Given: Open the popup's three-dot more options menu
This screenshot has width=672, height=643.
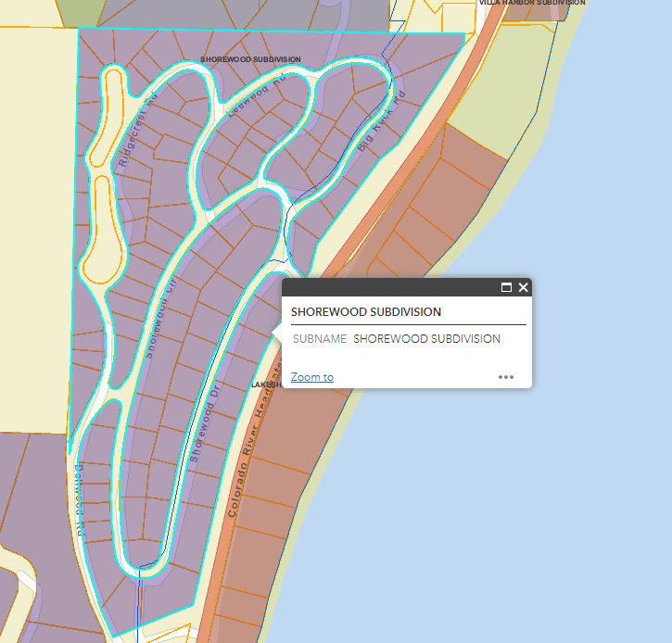Looking at the screenshot, I should [506, 377].
